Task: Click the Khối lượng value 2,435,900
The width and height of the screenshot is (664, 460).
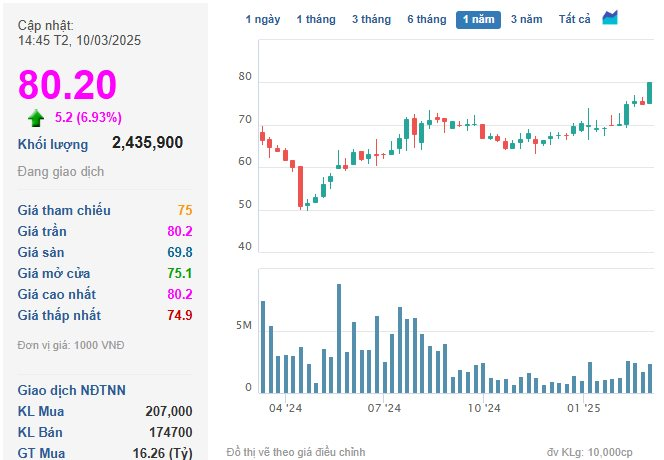Action: [x=147, y=143]
